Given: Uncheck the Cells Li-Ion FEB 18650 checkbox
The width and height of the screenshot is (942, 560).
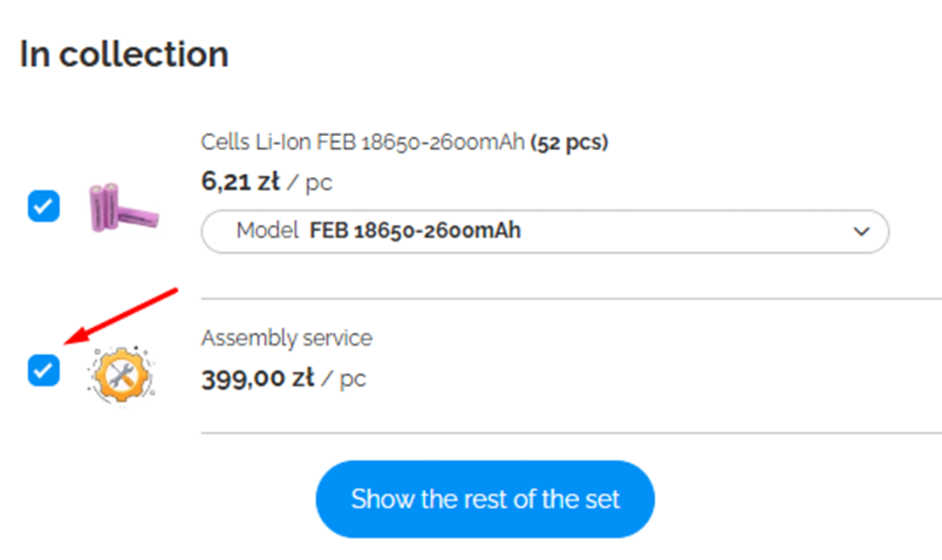Looking at the screenshot, I should [x=44, y=207].
